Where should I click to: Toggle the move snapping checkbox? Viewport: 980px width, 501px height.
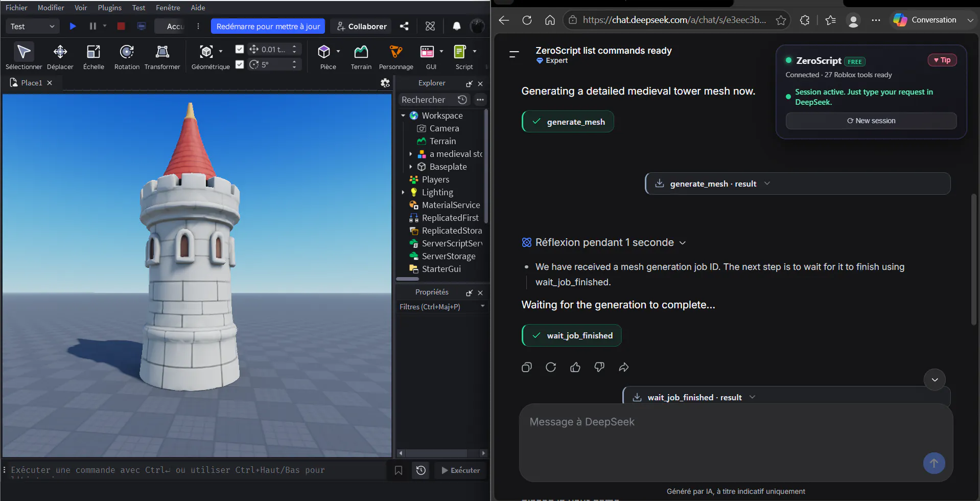[x=240, y=49]
